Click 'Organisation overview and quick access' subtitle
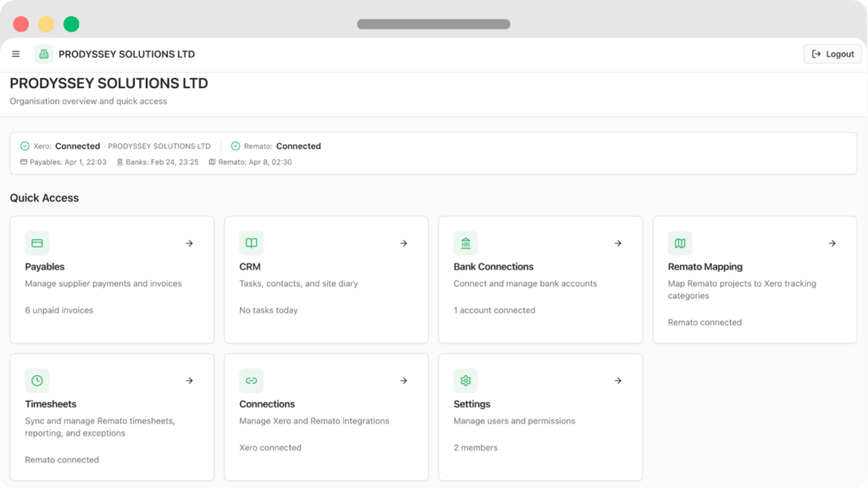 tap(88, 102)
